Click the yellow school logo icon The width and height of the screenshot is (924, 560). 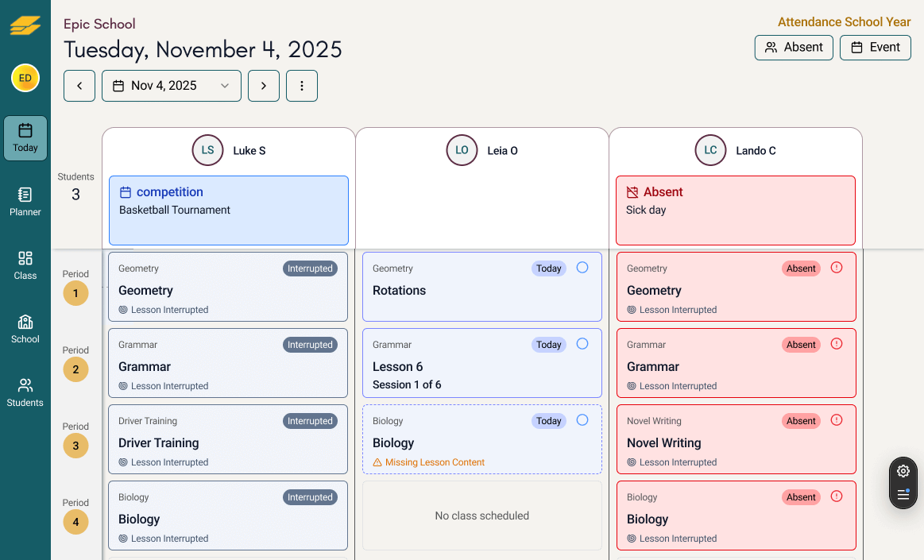pos(25,25)
